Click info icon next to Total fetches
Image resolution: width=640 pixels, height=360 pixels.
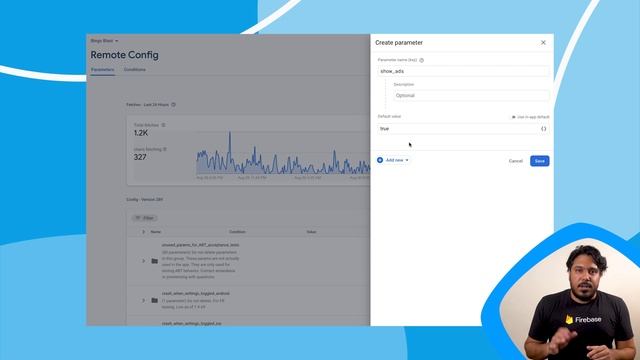coord(163,125)
